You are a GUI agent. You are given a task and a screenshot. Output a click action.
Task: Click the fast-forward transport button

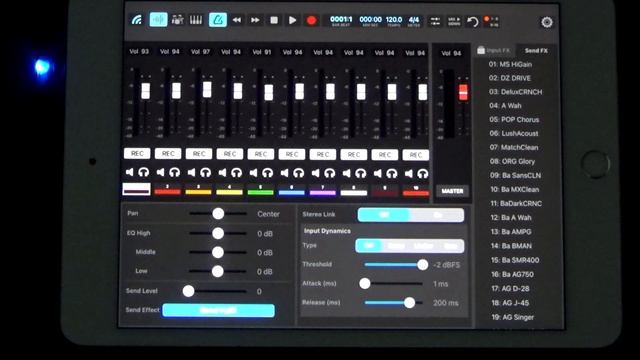point(255,20)
